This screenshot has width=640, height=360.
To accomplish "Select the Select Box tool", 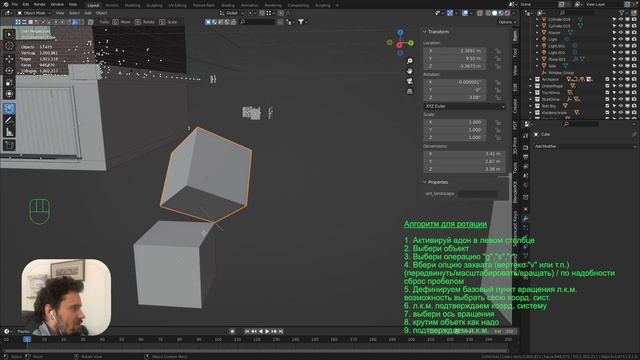I will click(9, 35).
